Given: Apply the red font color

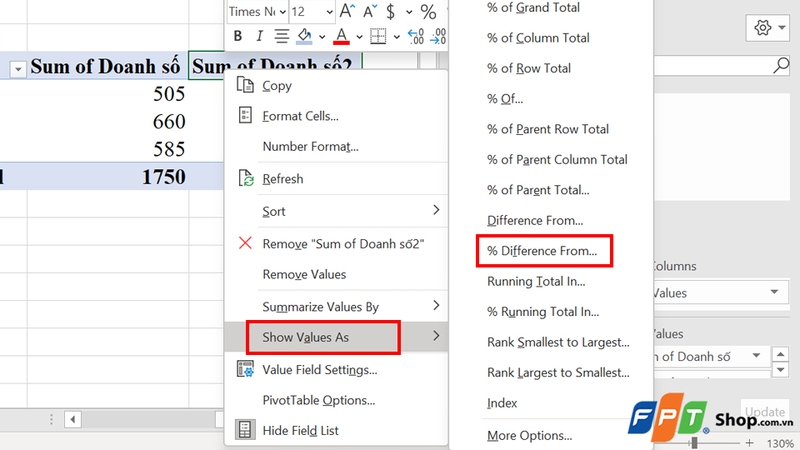Looking at the screenshot, I should pos(341,36).
